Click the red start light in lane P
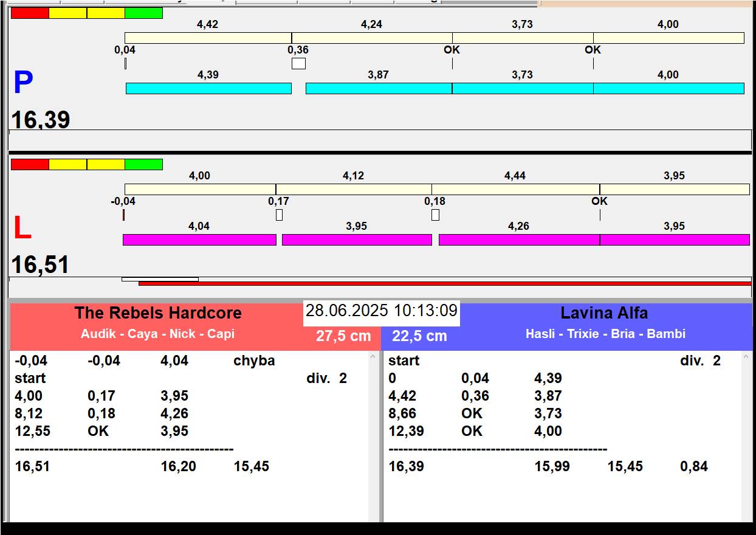Image resolution: width=756 pixels, height=535 pixels. pos(30,13)
